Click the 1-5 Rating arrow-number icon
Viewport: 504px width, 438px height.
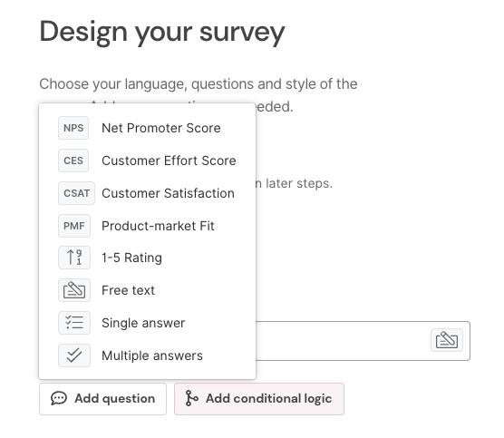click(x=74, y=258)
